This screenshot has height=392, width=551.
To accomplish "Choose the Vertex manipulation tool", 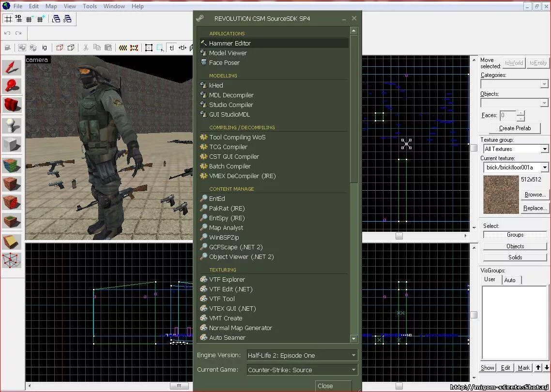I will pos(12,261).
